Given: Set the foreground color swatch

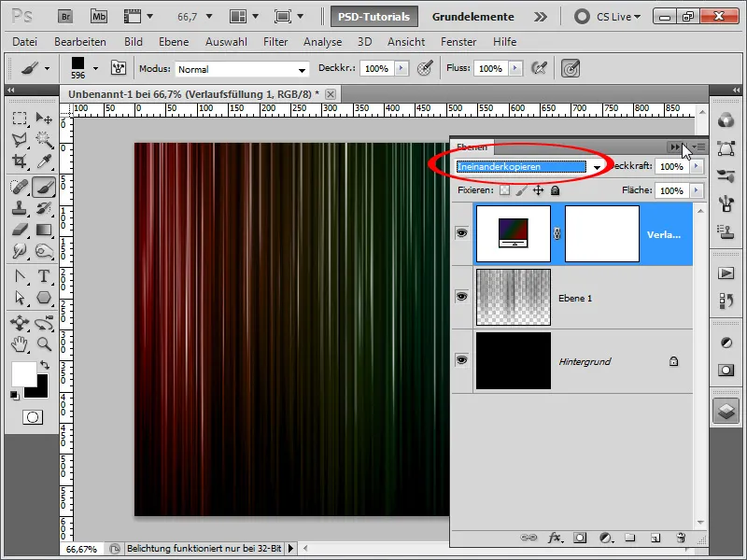Looking at the screenshot, I should point(24,374).
